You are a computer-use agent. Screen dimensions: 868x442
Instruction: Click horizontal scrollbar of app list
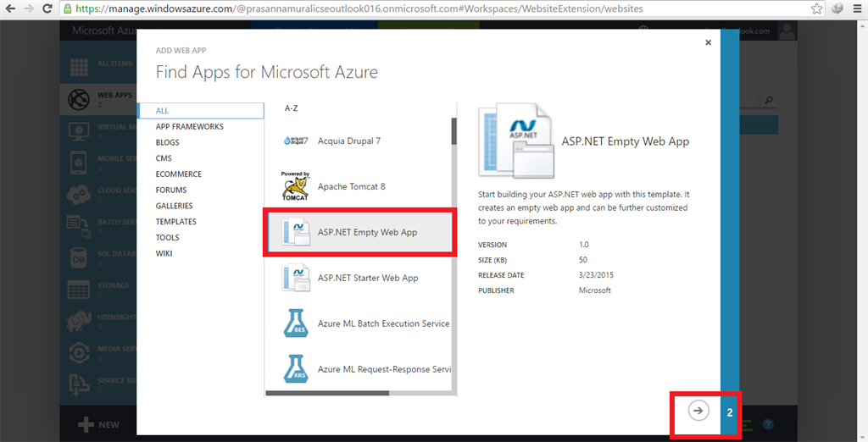click(327, 394)
